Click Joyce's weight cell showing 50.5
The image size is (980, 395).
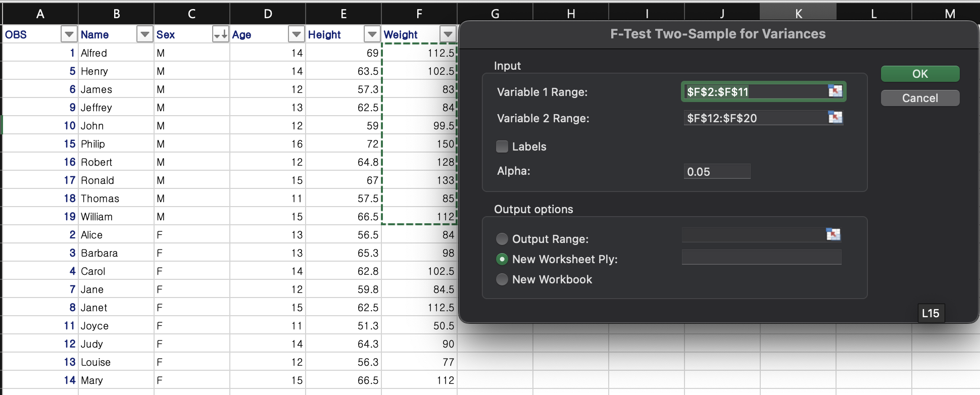tap(419, 326)
